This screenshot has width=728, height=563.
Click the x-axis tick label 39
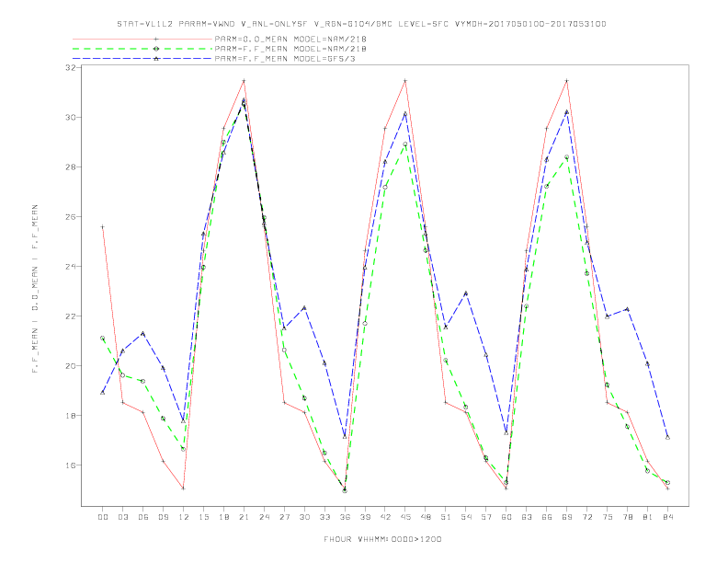click(365, 517)
